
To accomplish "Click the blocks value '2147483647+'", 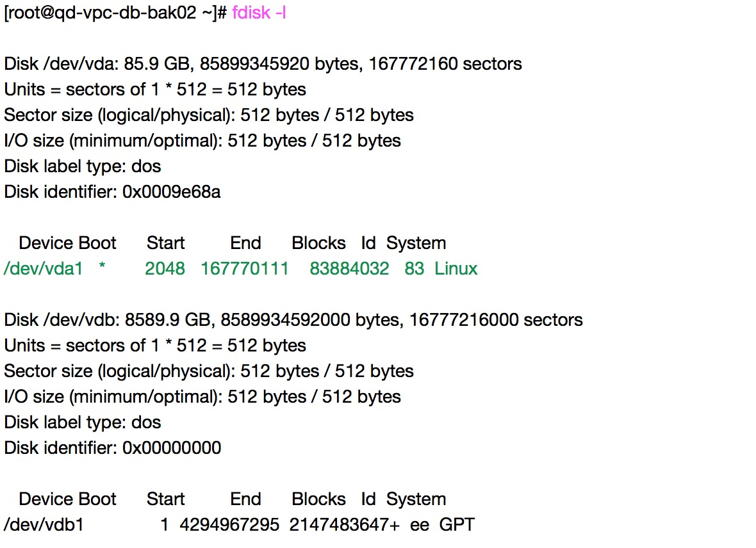I will [344, 525].
